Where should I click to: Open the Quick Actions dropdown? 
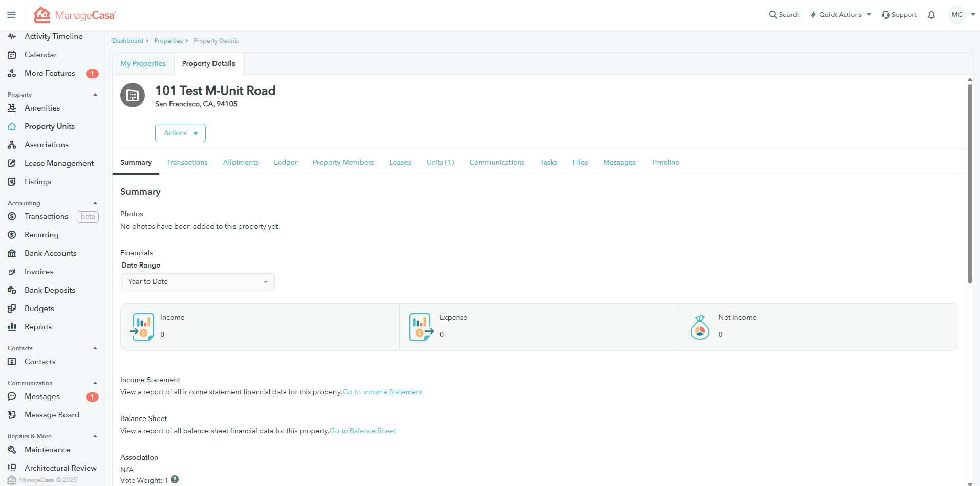click(840, 15)
